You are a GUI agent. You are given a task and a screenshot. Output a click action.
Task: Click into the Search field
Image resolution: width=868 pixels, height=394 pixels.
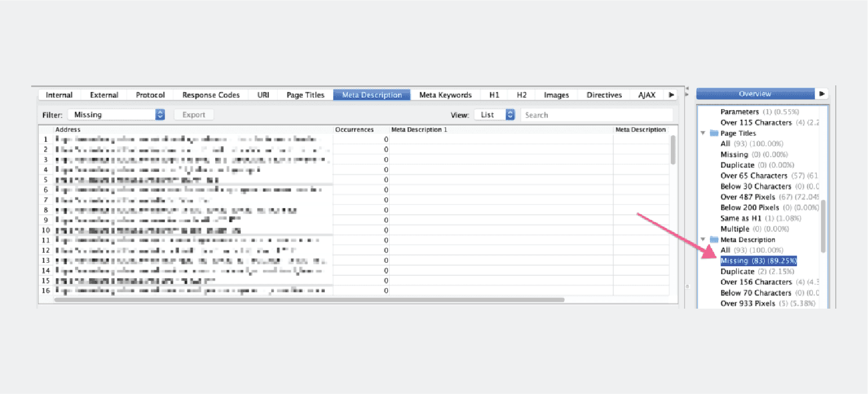[596, 115]
